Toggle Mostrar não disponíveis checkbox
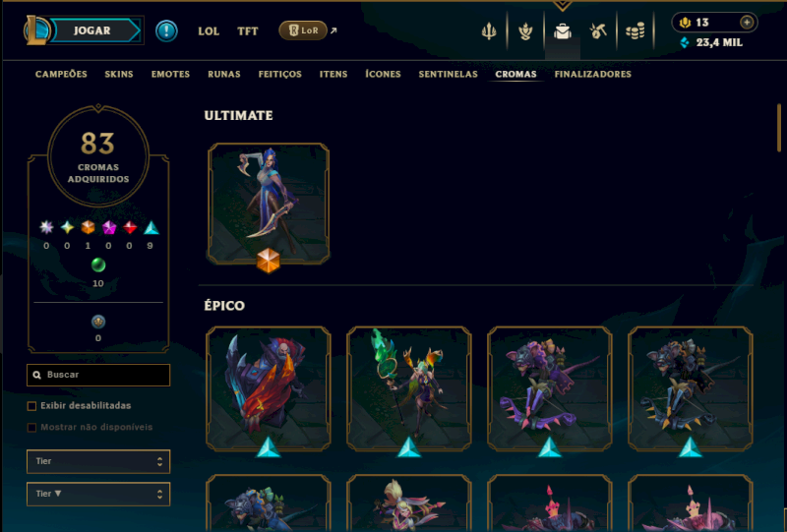This screenshot has height=532, width=787. click(31, 428)
